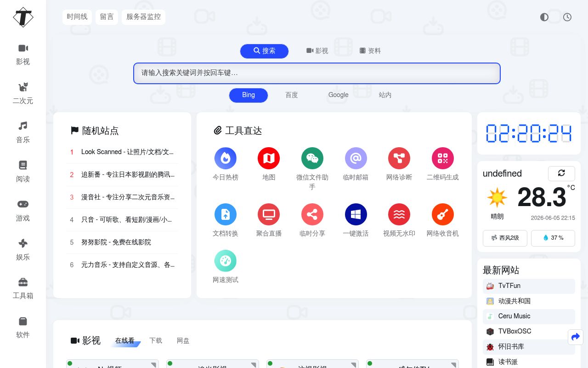Focus the search keyword input field

[317, 73]
